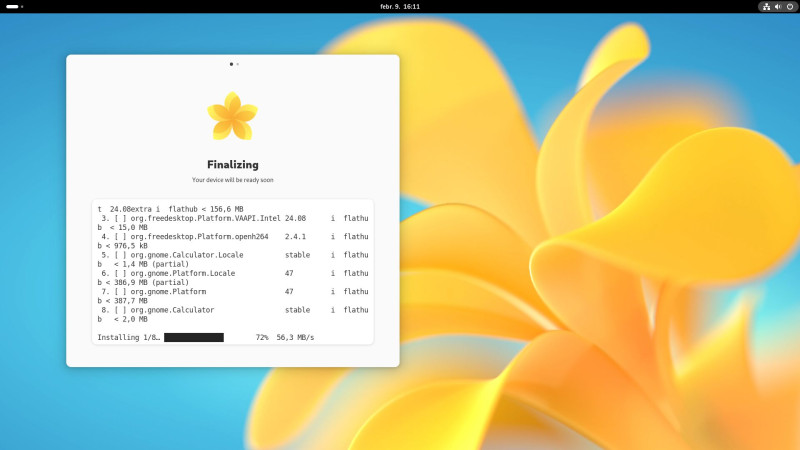800x450 pixels.
Task: Click the '< 386,9 MB (partial)' text
Action: coord(147,282)
